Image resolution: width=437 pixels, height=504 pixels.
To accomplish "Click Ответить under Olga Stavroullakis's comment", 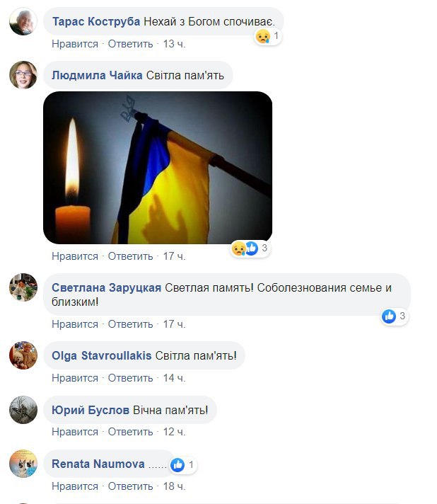I will (x=130, y=378).
